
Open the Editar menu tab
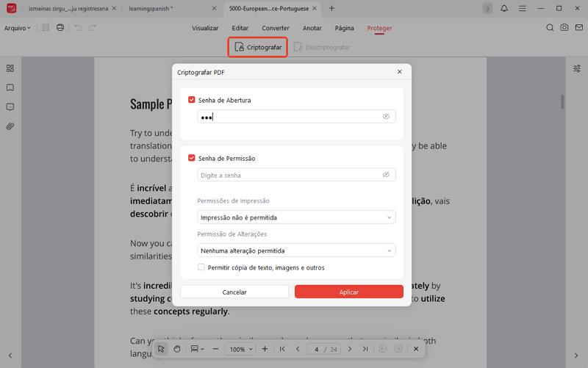click(x=240, y=28)
